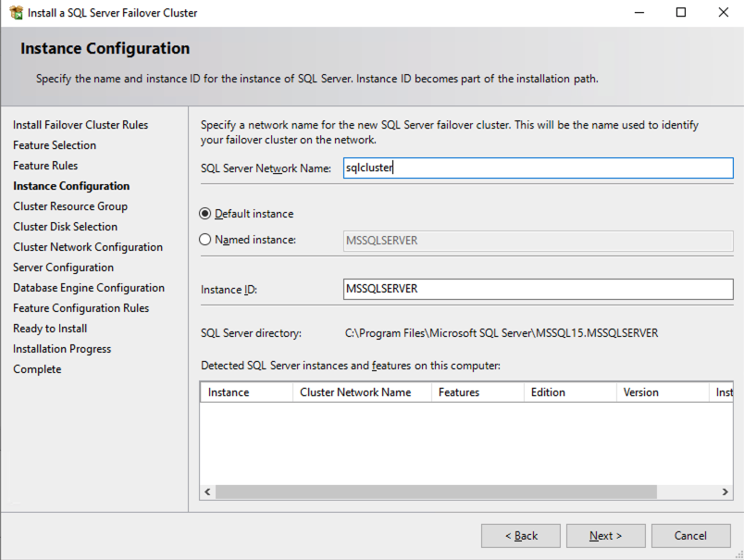The width and height of the screenshot is (744, 560).
Task: Cancel the failover cluster installation
Action: tap(690, 536)
